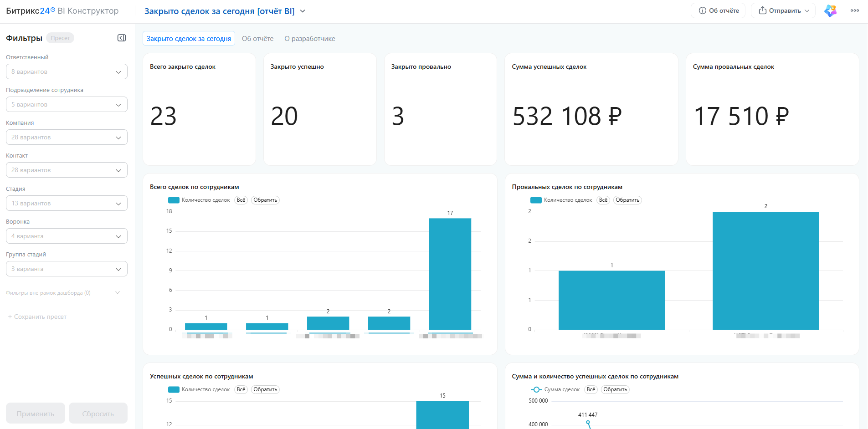Image resolution: width=868 pixels, height=429 pixels.
Task: Click the Сохранить пресет link
Action: 37,317
